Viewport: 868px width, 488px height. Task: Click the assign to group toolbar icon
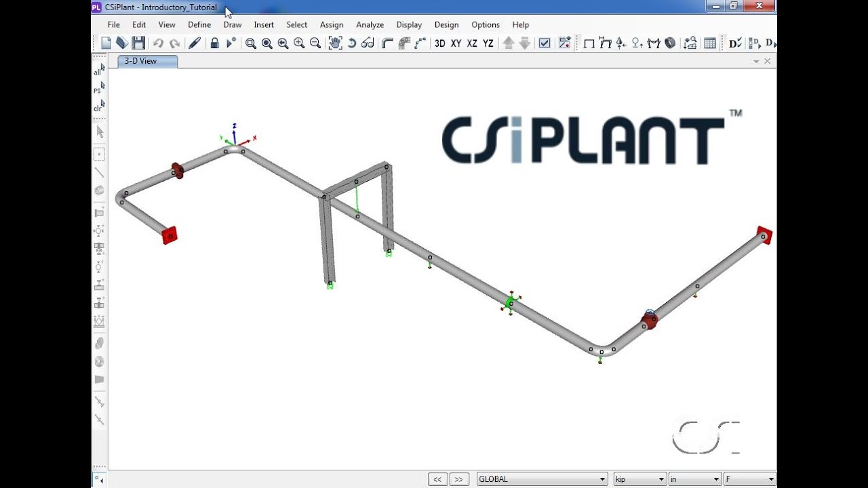click(x=564, y=43)
